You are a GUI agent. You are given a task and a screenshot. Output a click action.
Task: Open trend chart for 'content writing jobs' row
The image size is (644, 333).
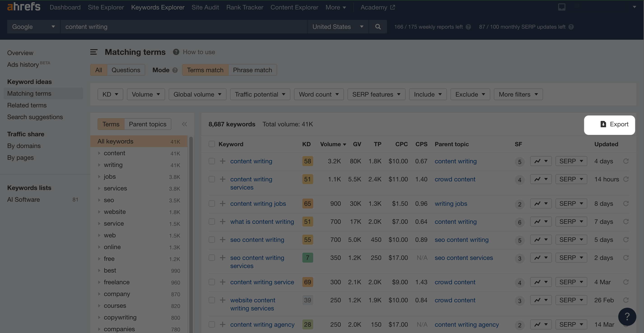pyautogui.click(x=541, y=203)
